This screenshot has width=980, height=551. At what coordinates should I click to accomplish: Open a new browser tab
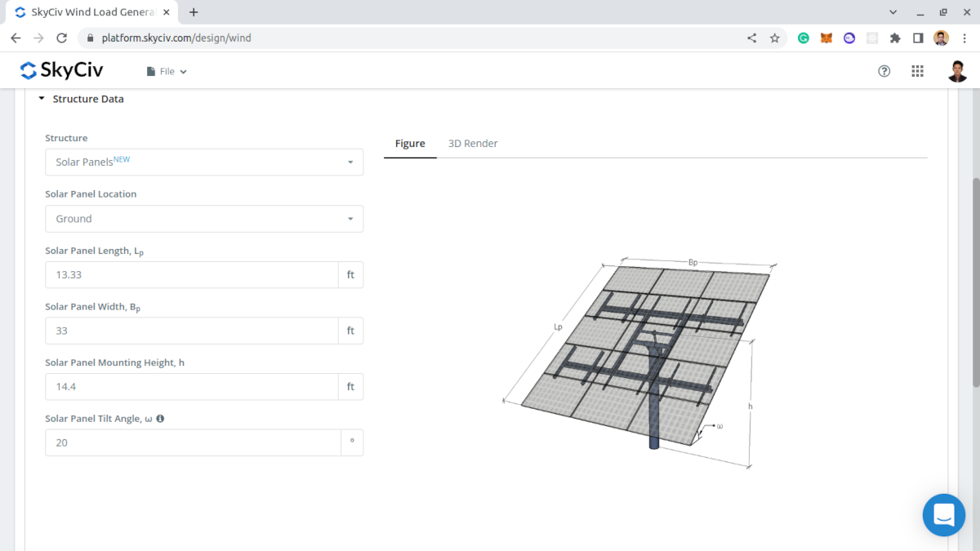coord(194,12)
